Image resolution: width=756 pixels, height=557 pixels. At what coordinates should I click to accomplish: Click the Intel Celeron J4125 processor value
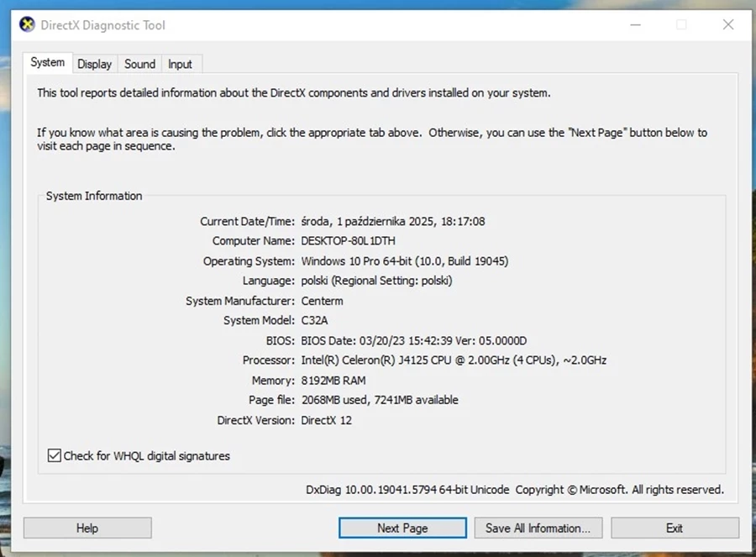pyautogui.click(x=454, y=360)
